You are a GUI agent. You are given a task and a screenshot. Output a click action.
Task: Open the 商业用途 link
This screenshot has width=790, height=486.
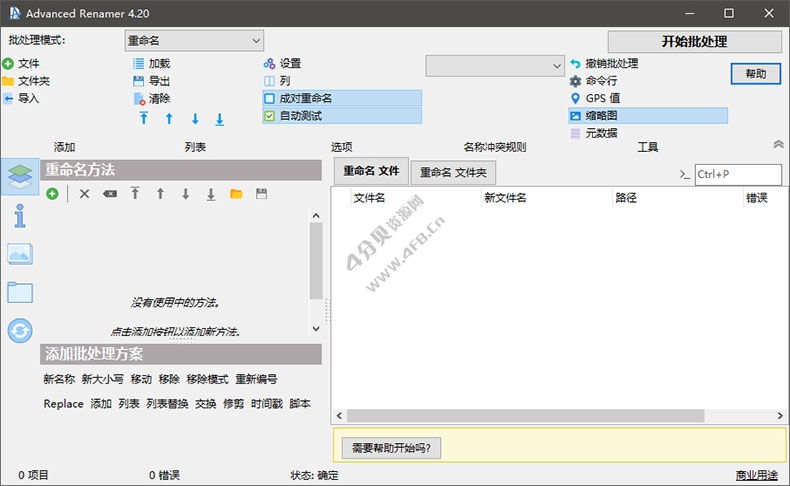coord(756,475)
